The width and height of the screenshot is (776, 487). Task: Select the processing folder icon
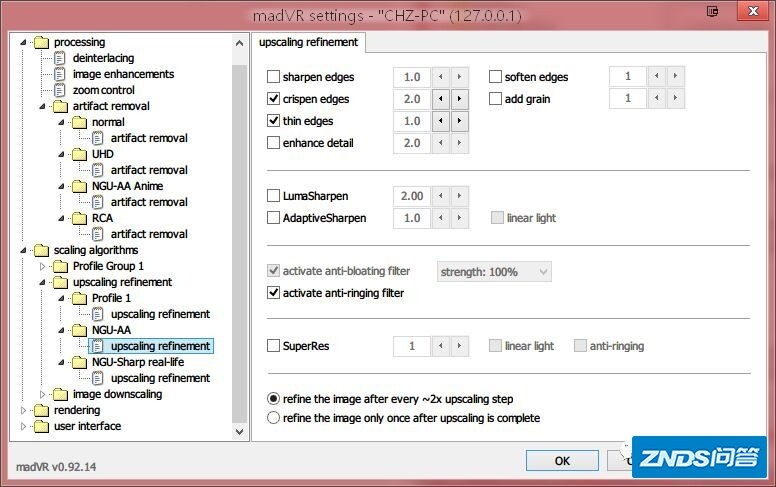[41, 43]
